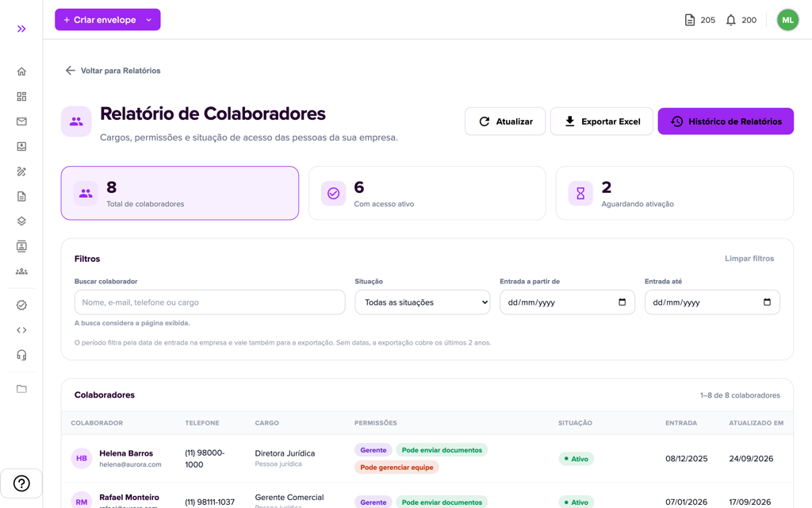Click the ATUALIZADO EM column header
Viewport: 812px width, 508px height.
coord(756,423)
